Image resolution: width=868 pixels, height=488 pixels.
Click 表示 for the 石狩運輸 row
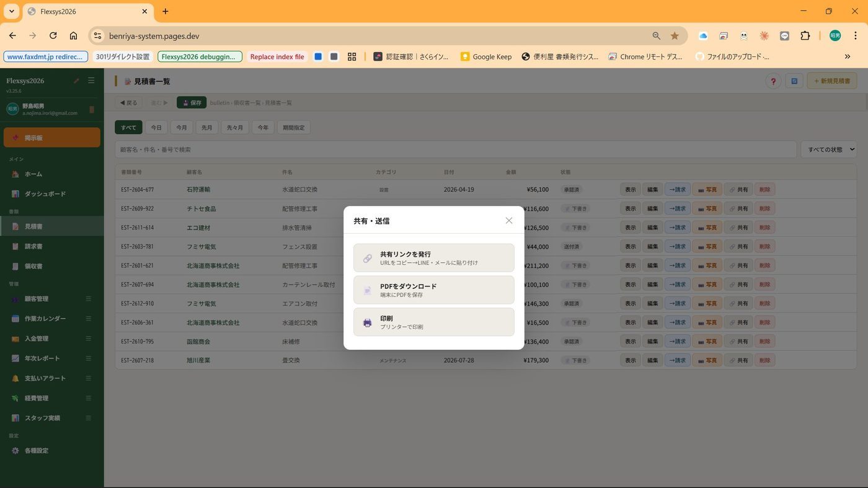631,190
